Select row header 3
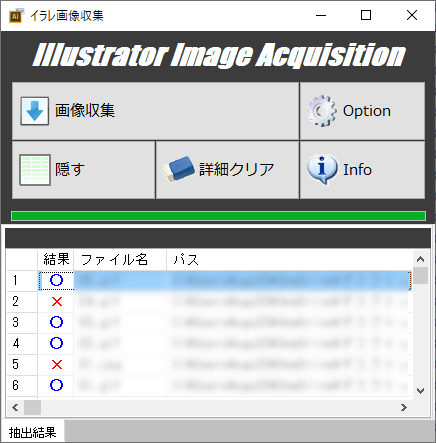The width and height of the screenshot is (436, 443). pyautogui.click(x=22, y=323)
